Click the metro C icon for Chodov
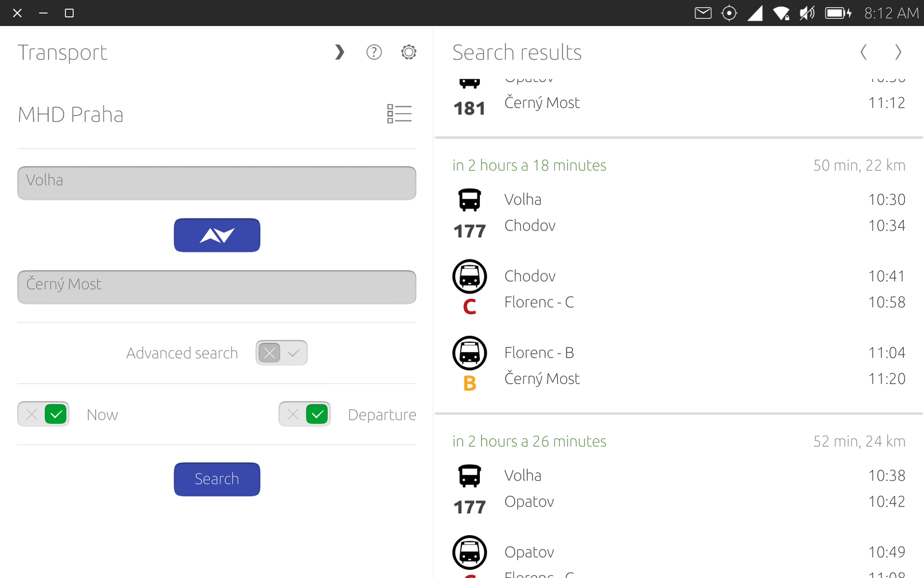 click(470, 277)
